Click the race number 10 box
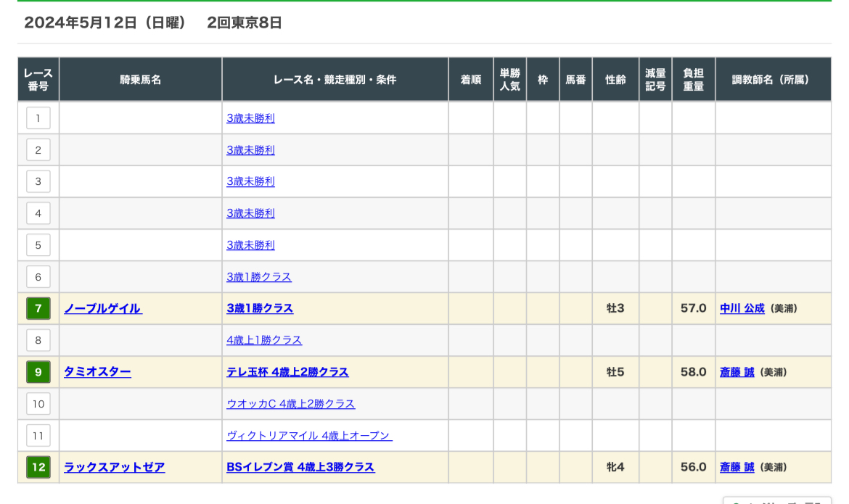The height and width of the screenshot is (504, 849). click(38, 404)
